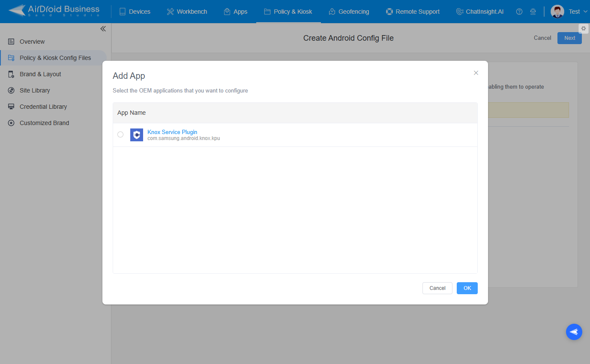This screenshot has height=364, width=590.
Task: Click the Knox Service Plugin app thumbnail
Action: click(136, 134)
